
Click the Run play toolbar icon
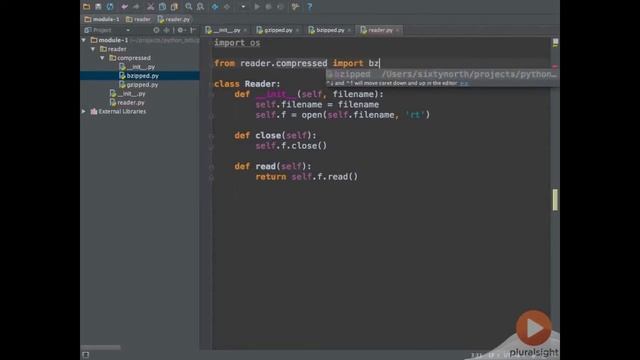coord(257,7)
